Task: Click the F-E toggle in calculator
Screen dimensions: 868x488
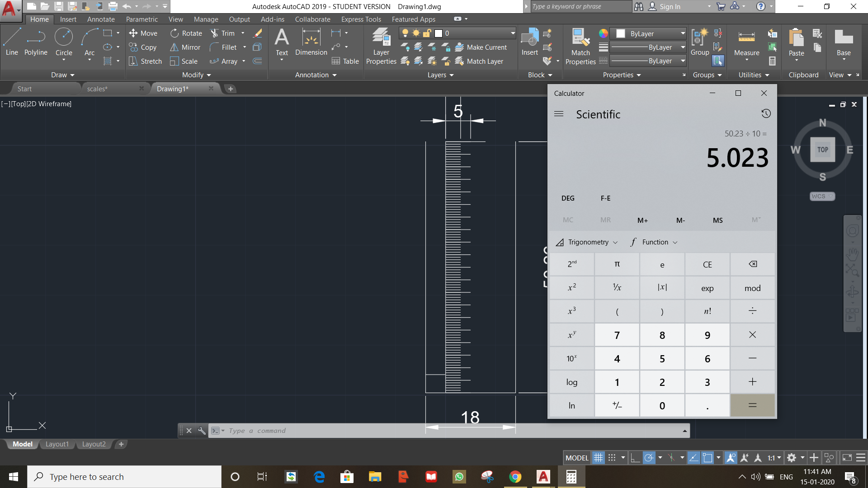Action: pos(605,198)
